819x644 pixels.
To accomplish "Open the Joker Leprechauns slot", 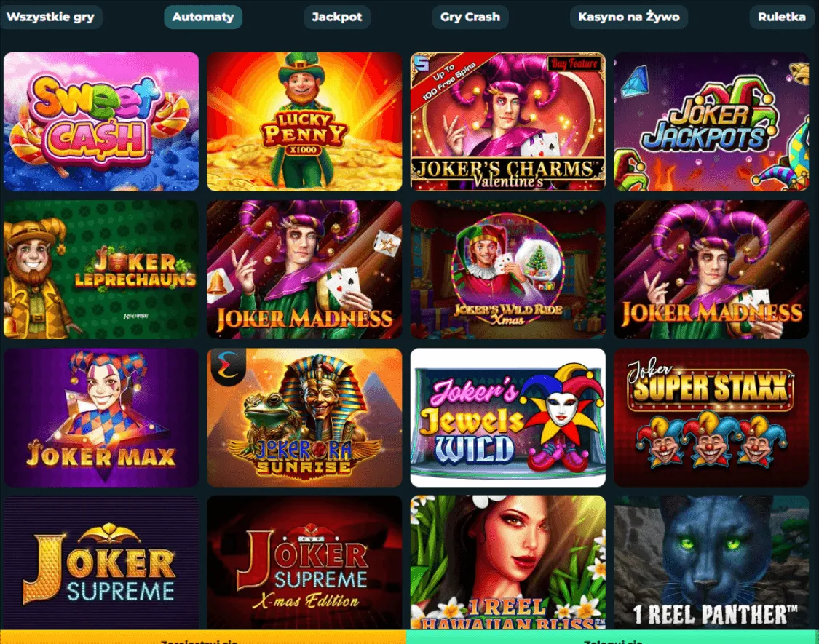I will tap(100, 269).
